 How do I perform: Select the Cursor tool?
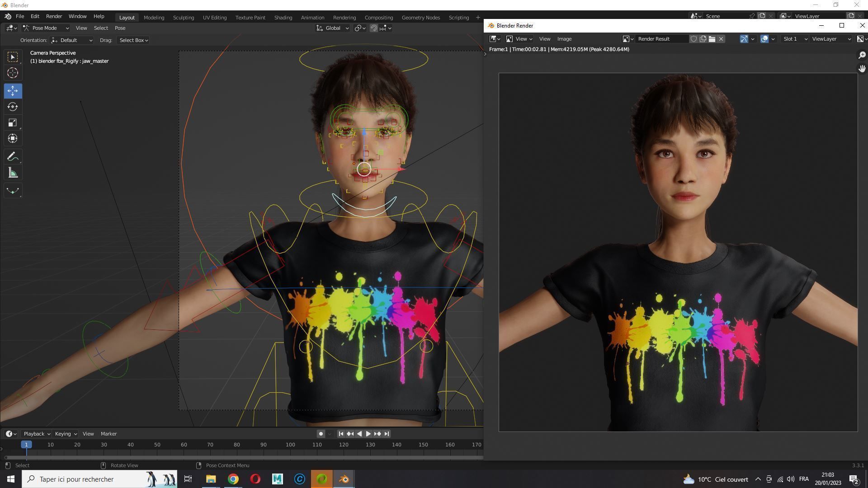[x=13, y=73]
